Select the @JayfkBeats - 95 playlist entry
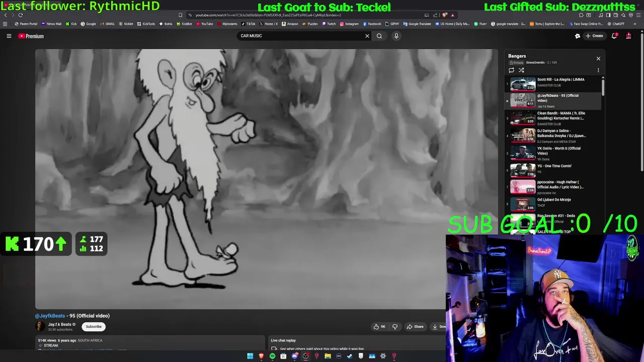 (553, 101)
